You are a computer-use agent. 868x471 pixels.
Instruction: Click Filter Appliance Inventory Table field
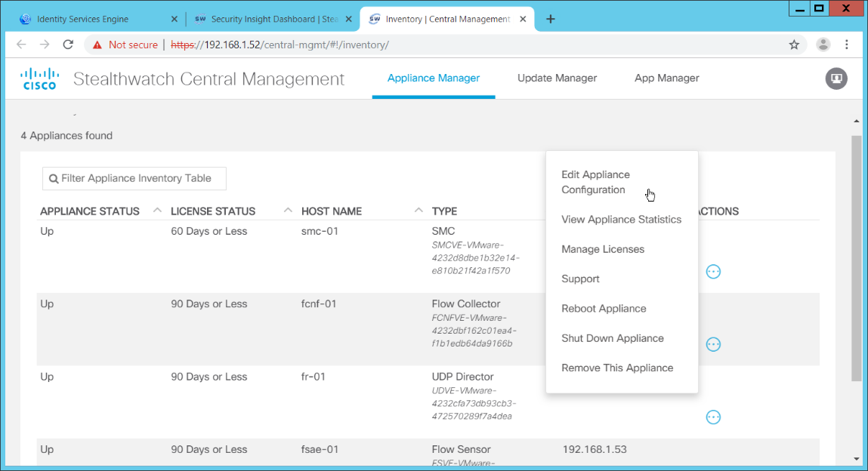pos(134,179)
